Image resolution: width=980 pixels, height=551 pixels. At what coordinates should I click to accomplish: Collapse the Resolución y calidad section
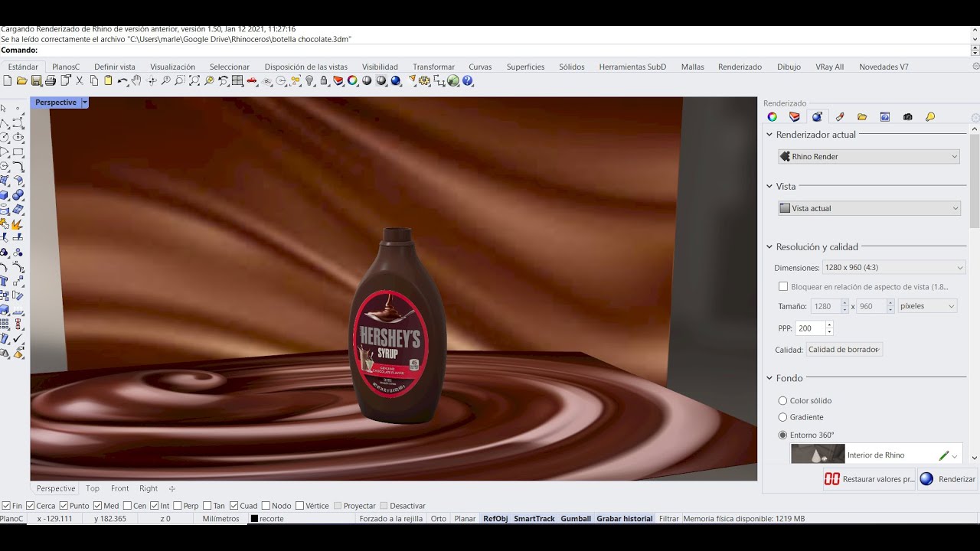click(769, 247)
